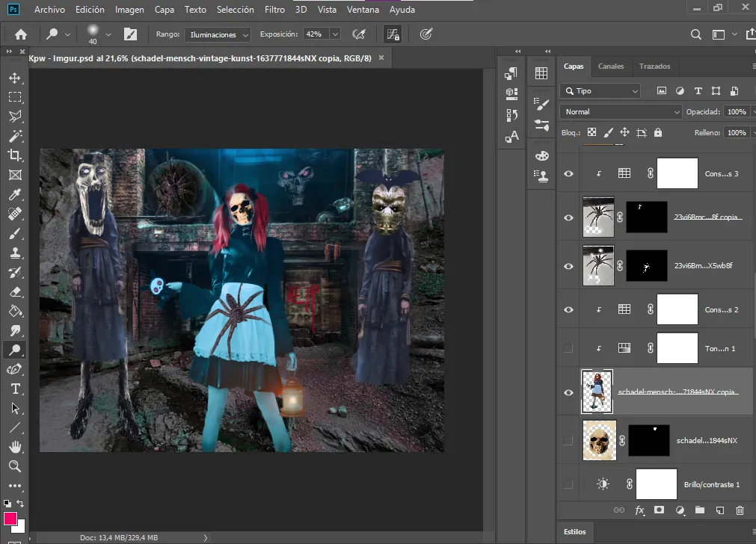This screenshot has width=756, height=544.
Task: Open the layer styles fx menu
Action: pyautogui.click(x=639, y=510)
